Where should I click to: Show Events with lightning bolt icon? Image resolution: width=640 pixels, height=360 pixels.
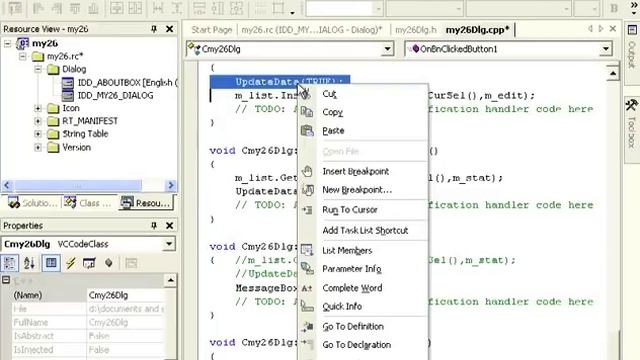[x=71, y=263]
